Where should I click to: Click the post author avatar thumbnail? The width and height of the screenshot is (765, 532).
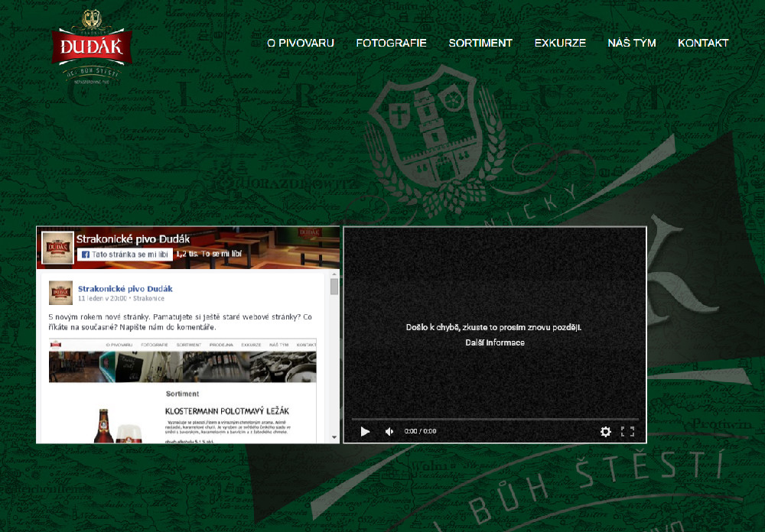click(x=60, y=293)
